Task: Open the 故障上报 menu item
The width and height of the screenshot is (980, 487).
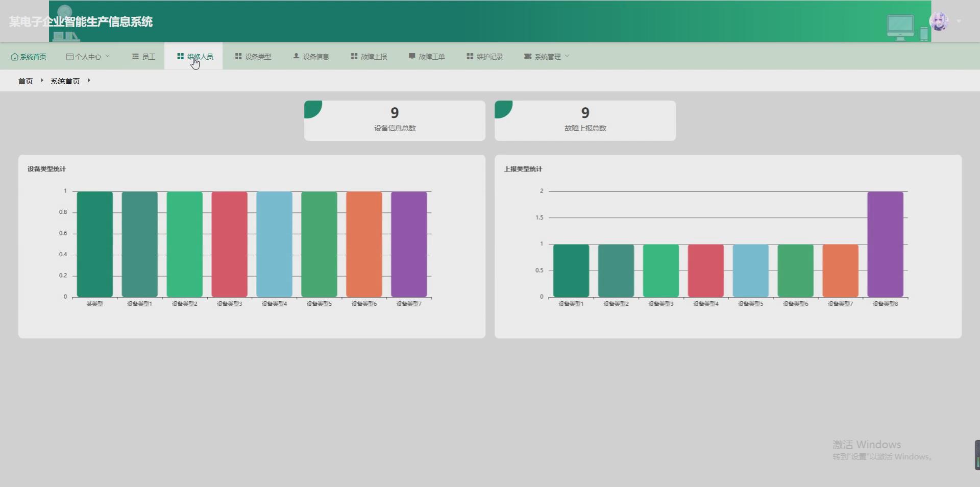Action: [369, 57]
